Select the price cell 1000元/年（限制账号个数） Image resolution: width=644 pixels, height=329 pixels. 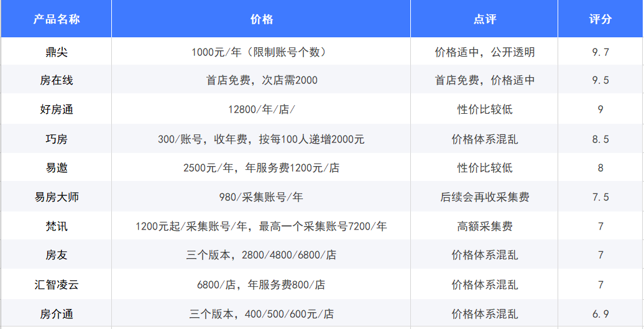pos(261,52)
